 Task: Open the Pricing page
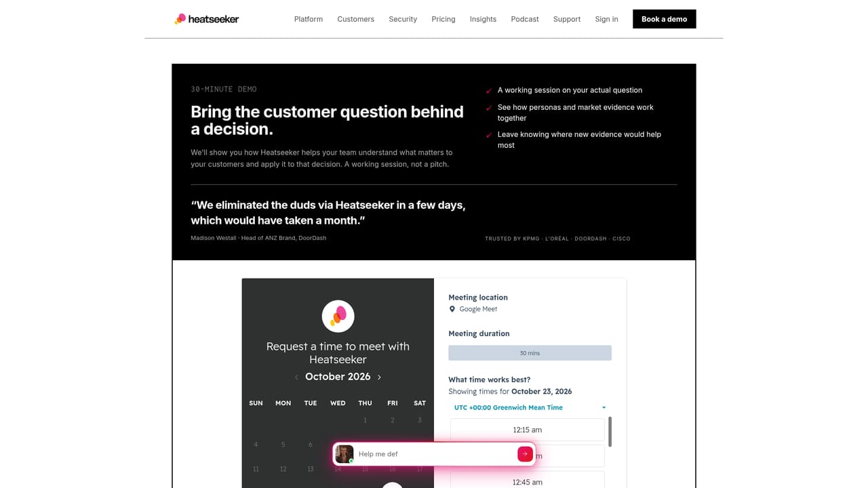coord(443,19)
